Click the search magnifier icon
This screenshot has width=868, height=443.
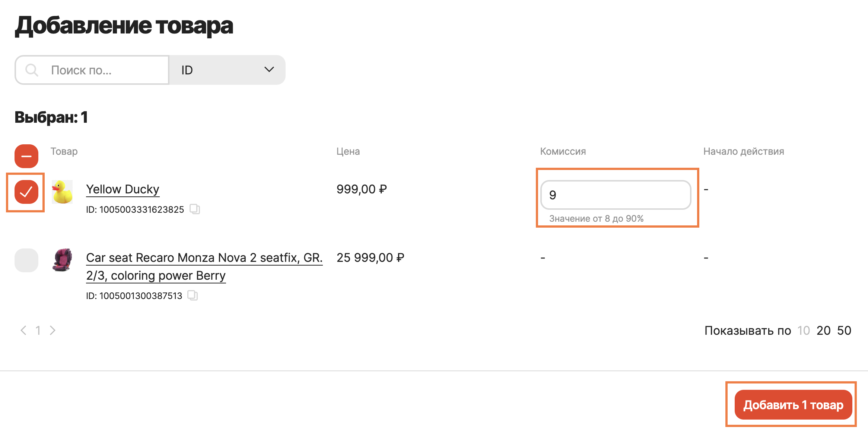click(32, 70)
